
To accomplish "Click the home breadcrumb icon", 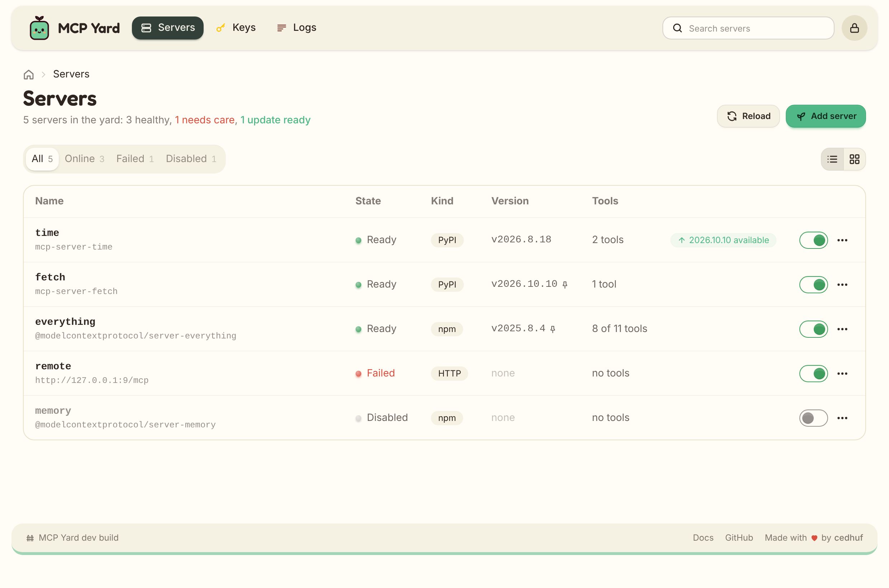I will pos(29,74).
